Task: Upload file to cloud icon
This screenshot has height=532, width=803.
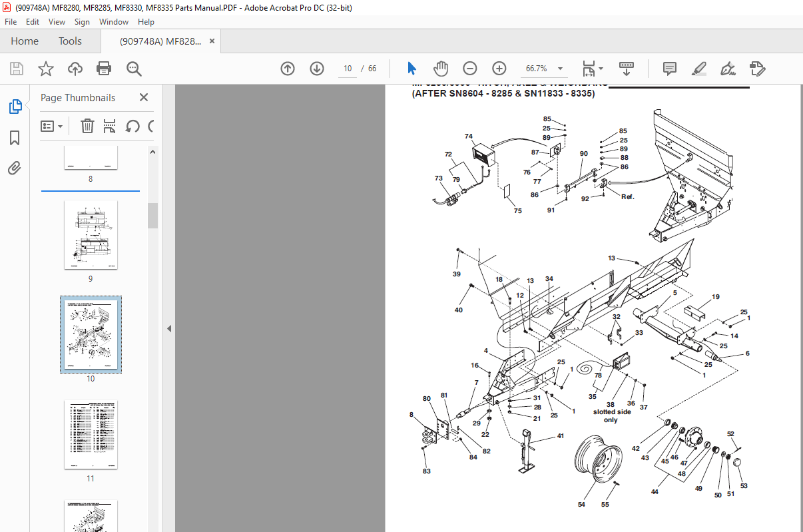Action: (x=75, y=69)
